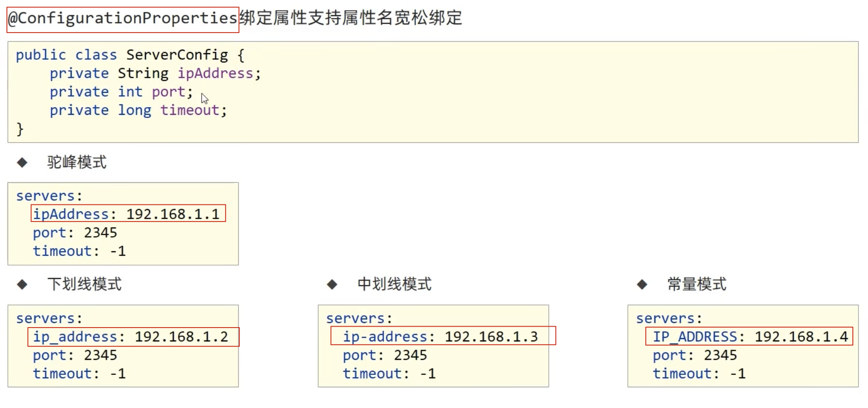Click the 驼峰模式 bullet heading
This screenshot has width=868, height=408.
tap(77, 162)
